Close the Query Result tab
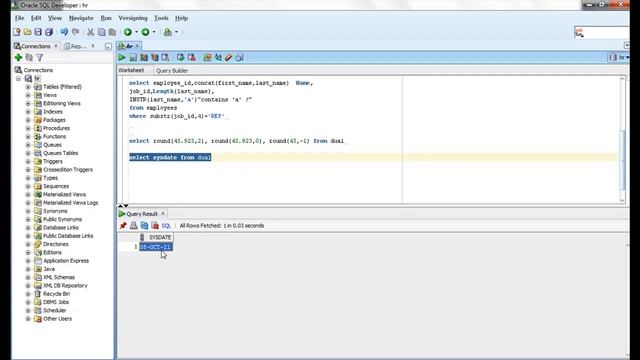Viewport: 640px width, 360px height. click(163, 213)
